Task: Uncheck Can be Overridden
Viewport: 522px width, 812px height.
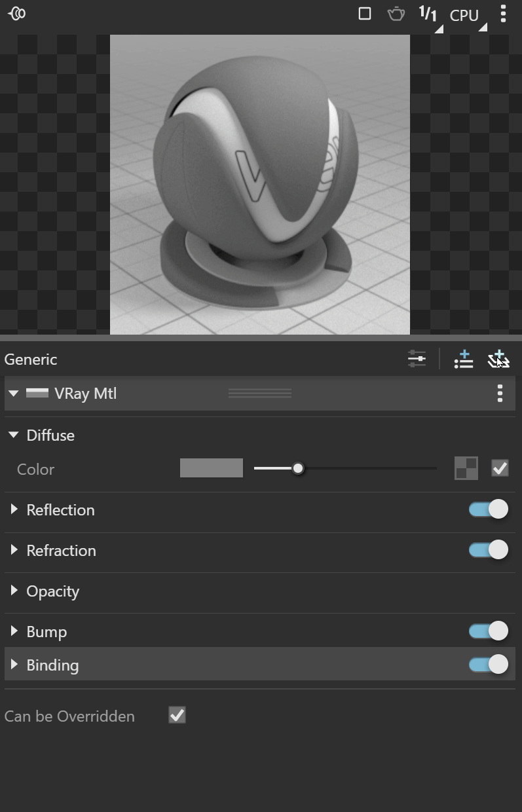Action: click(x=177, y=715)
